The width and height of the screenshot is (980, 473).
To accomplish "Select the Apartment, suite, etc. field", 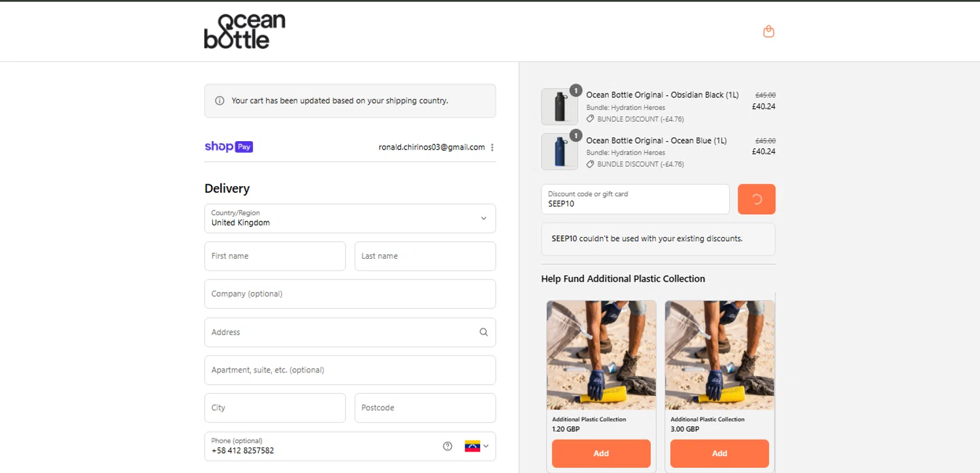I will click(x=350, y=370).
